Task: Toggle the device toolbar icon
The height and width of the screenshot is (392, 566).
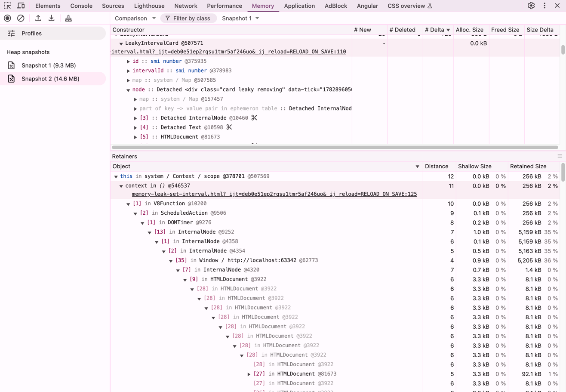Action: pos(21,6)
